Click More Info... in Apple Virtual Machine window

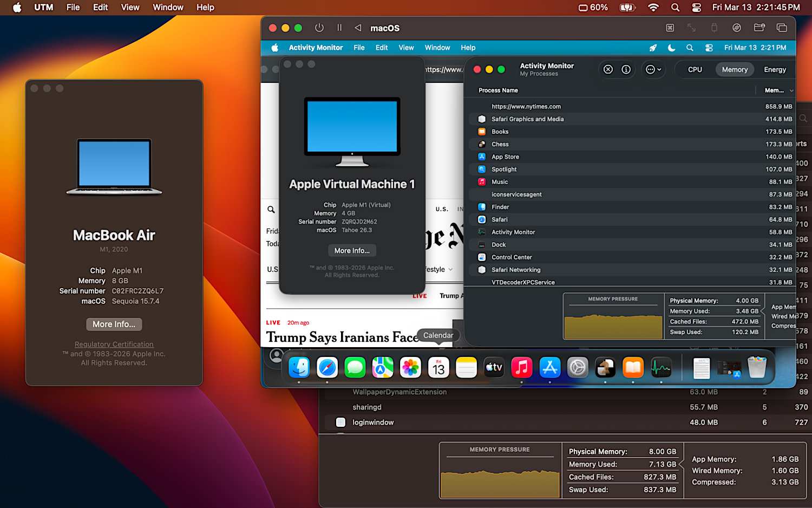coord(352,251)
